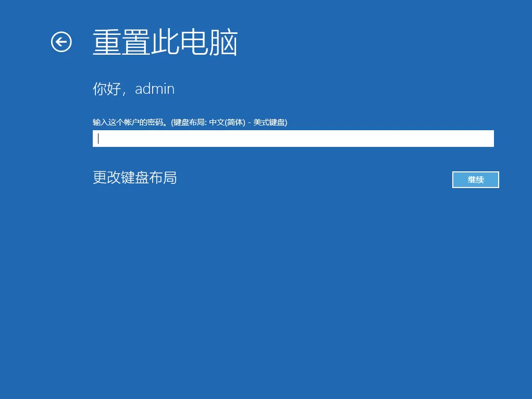Click the 重置此电脑 title heading

[165, 43]
